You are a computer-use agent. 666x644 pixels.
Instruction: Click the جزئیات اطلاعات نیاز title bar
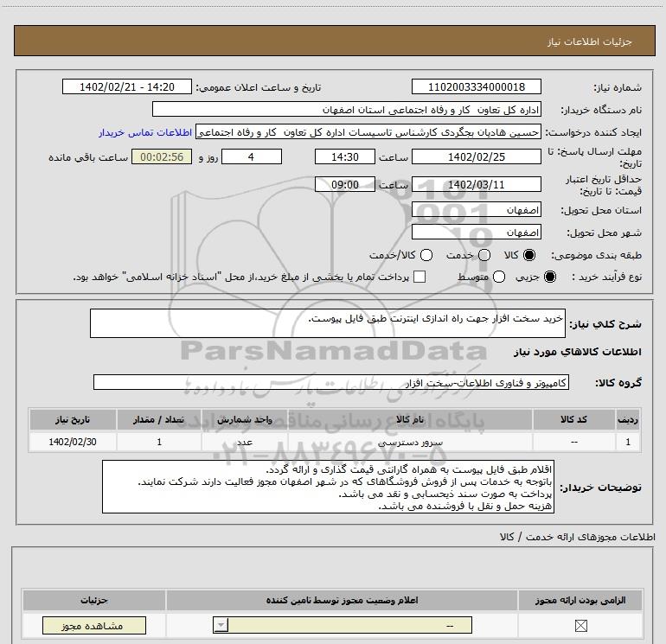[334, 41]
